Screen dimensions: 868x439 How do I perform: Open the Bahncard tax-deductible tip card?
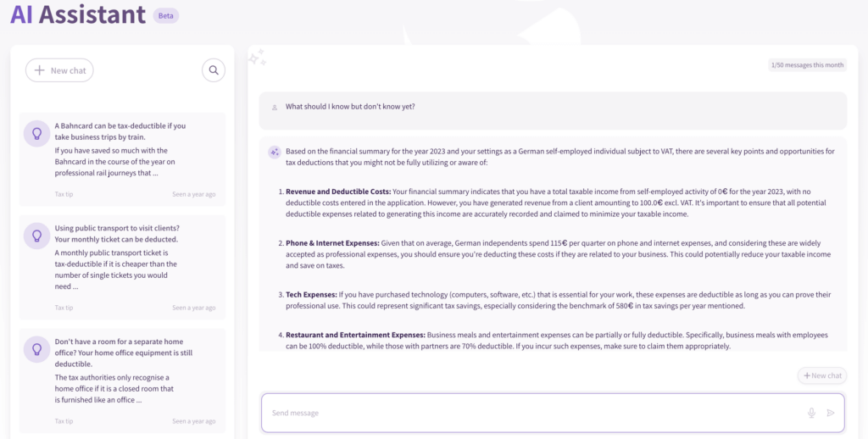click(x=124, y=158)
